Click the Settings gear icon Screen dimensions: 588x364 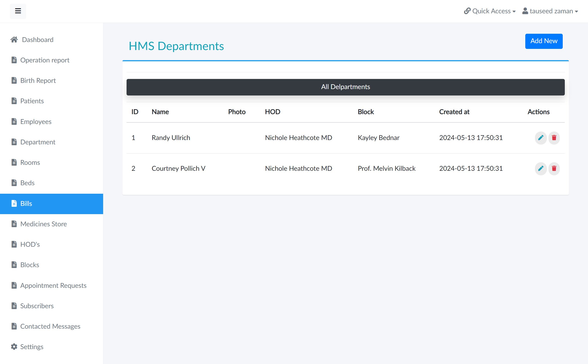tap(14, 347)
